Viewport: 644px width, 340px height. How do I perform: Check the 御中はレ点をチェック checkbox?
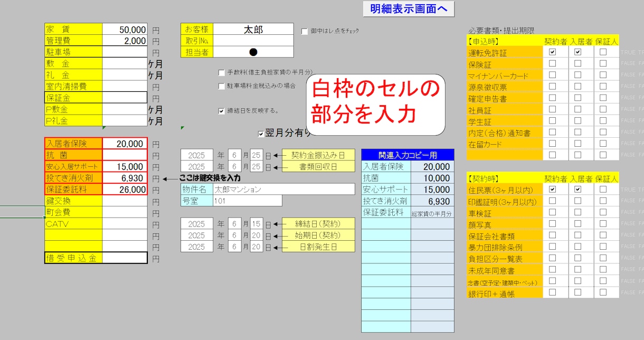305,31
